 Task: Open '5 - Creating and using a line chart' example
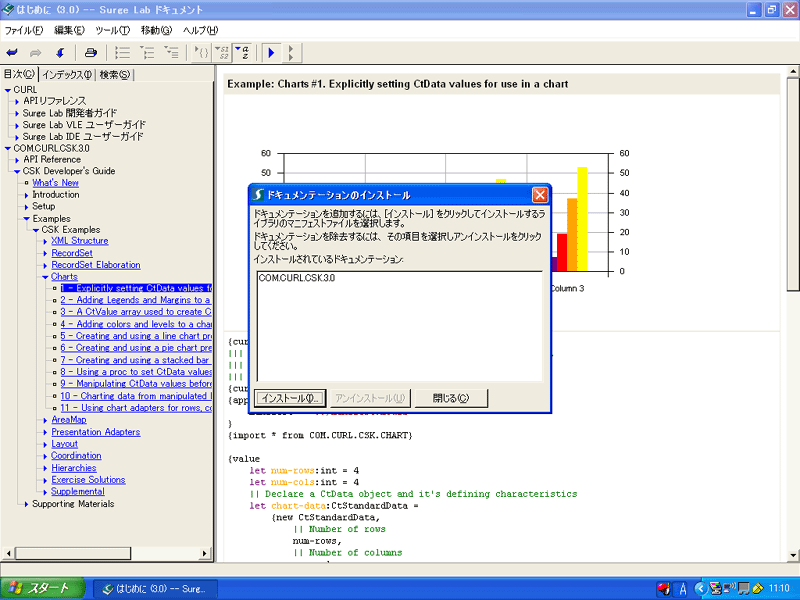click(136, 336)
